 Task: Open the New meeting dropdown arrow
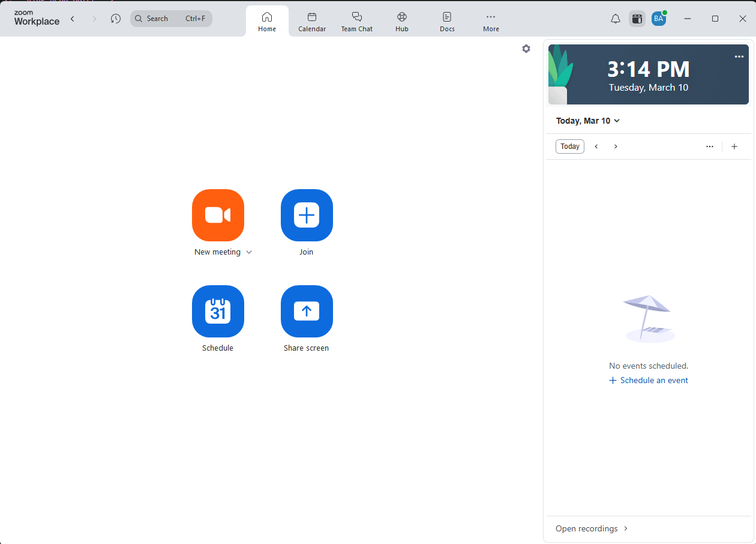pyautogui.click(x=249, y=252)
